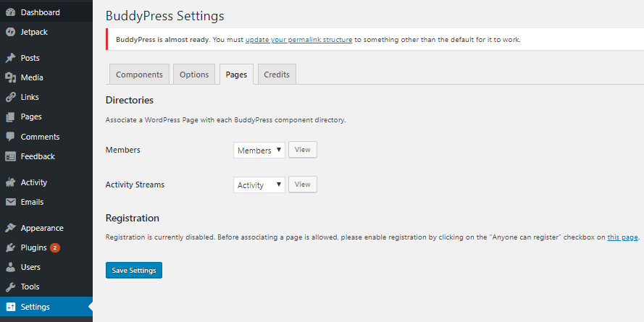The height and width of the screenshot is (322, 644).
Task: Open the Feedback menu item
Action: (38, 156)
